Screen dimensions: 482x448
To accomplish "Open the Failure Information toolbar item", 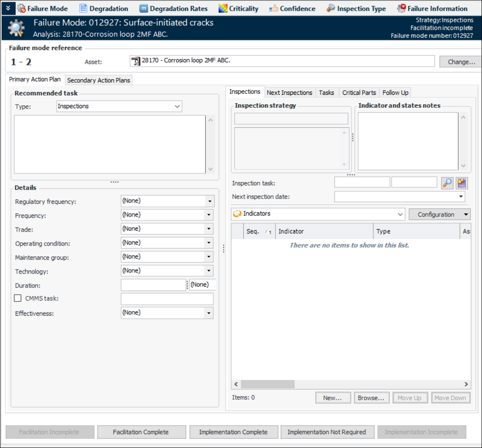I will tap(401, 8).
